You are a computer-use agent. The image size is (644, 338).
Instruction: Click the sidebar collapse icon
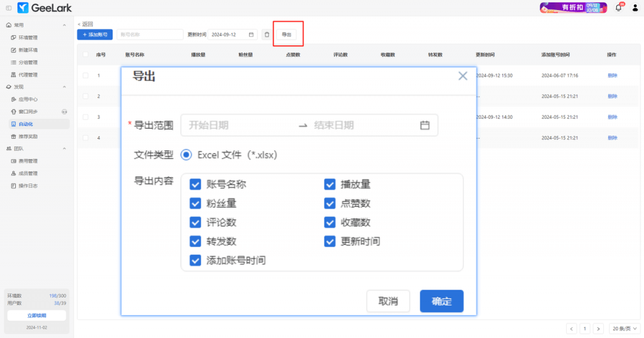tap(8, 8)
